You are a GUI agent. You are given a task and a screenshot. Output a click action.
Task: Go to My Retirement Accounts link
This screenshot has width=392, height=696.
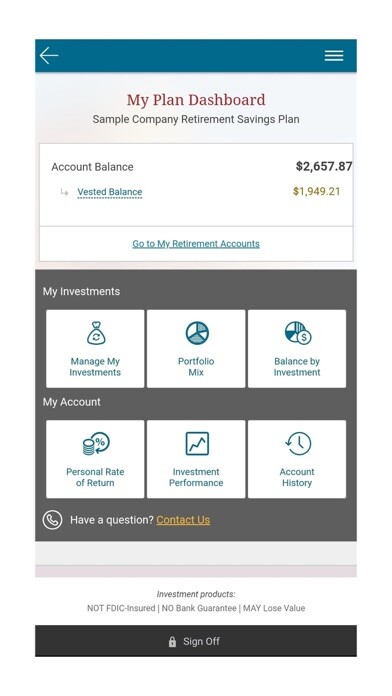pyautogui.click(x=196, y=244)
